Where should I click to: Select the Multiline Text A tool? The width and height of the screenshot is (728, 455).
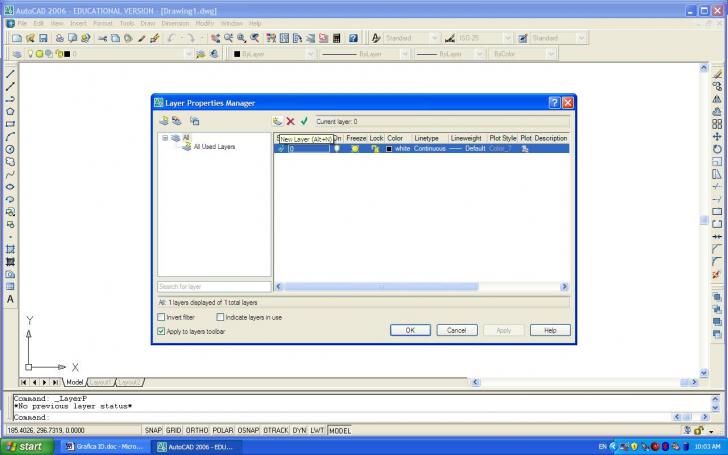(10, 299)
